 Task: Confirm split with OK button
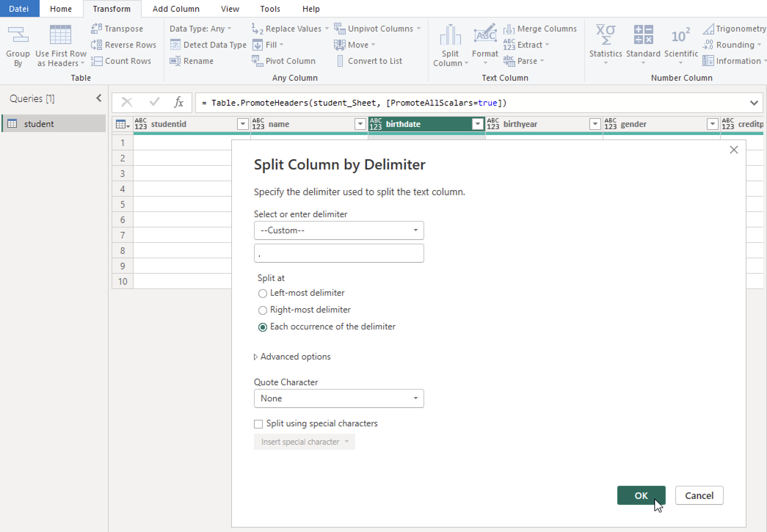[641, 495]
